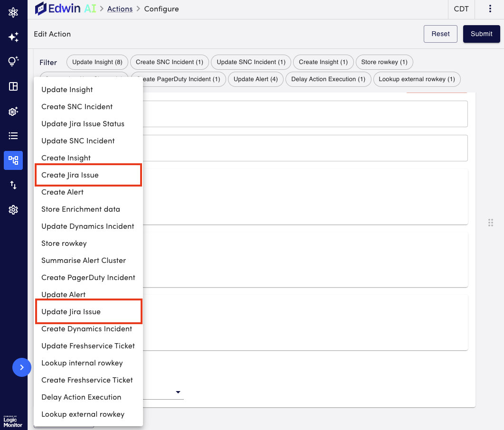Expand the sidebar with blue arrow button
This screenshot has width=504, height=430.
pos(21,367)
